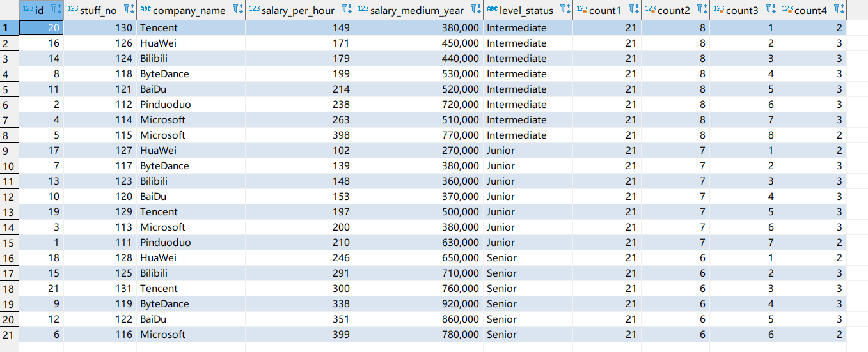The image size is (868, 352).
Task: Click the id cell with value '20'
Action: [x=41, y=27]
